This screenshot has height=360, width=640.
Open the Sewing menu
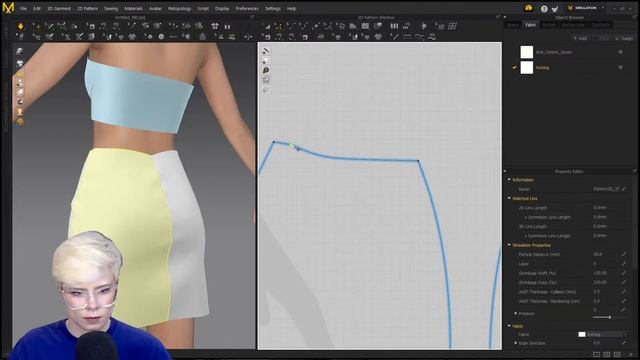tap(111, 9)
